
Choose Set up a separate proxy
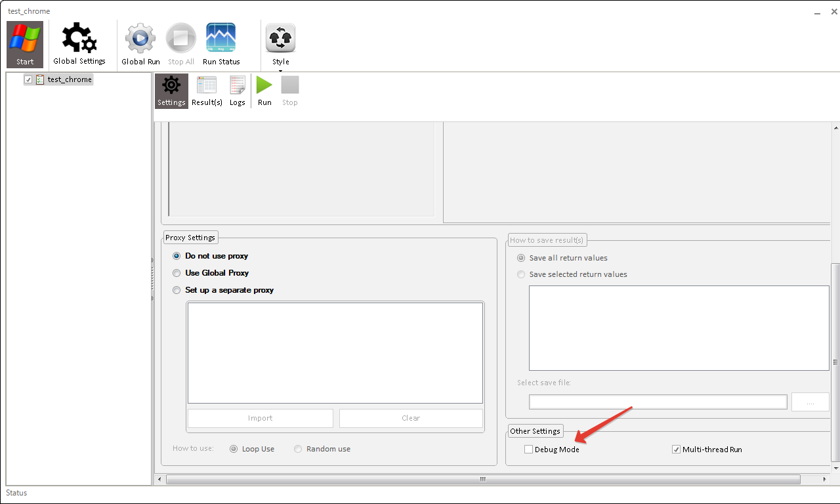(x=177, y=290)
